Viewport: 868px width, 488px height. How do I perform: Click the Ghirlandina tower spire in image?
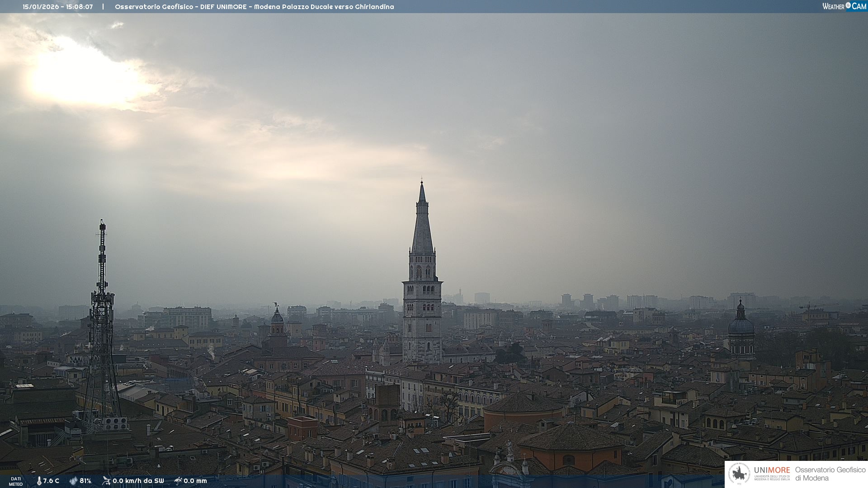(422, 226)
